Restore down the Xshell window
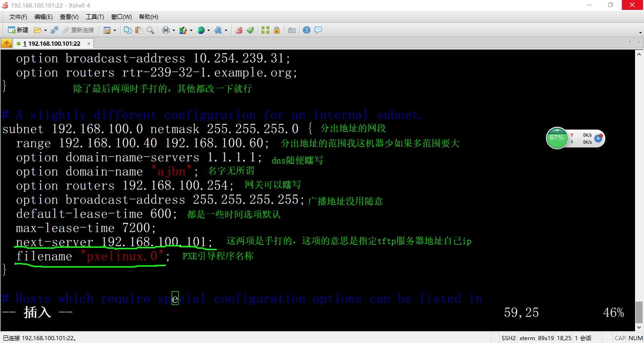Screen dimensions: 644x343 coord(611,5)
